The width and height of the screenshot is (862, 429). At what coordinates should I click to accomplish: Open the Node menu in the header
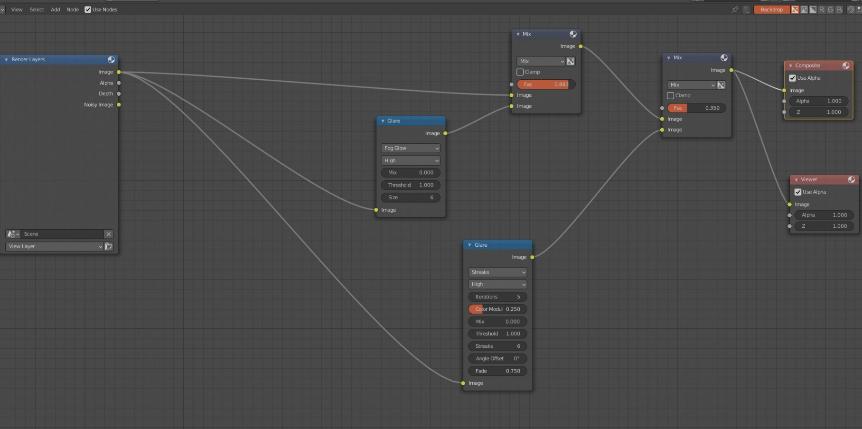73,9
